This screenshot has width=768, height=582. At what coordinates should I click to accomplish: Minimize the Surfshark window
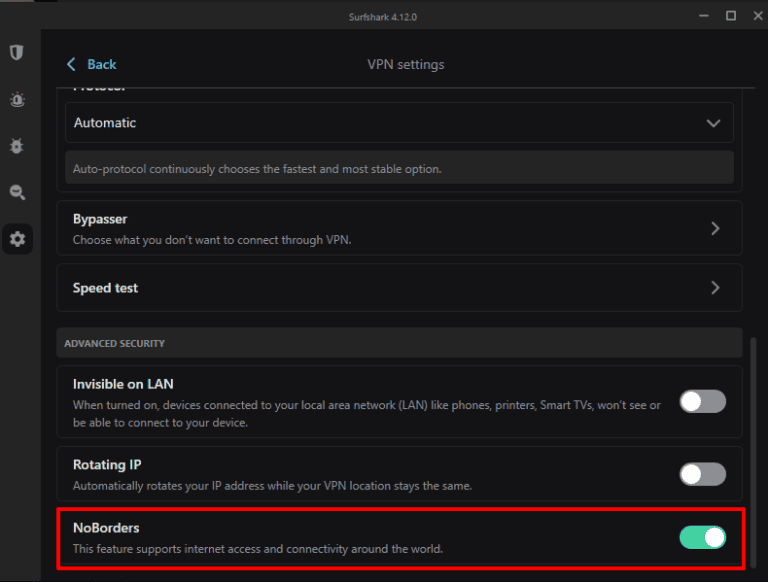point(704,16)
